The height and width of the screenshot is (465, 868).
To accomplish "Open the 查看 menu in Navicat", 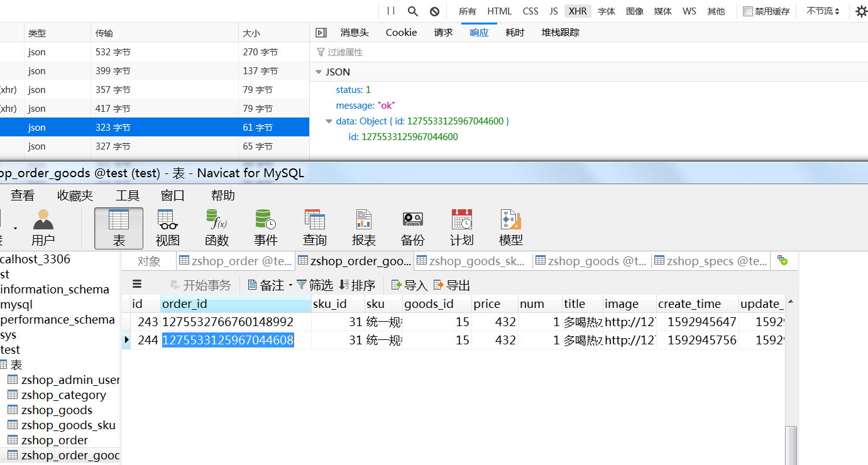I will [x=23, y=195].
